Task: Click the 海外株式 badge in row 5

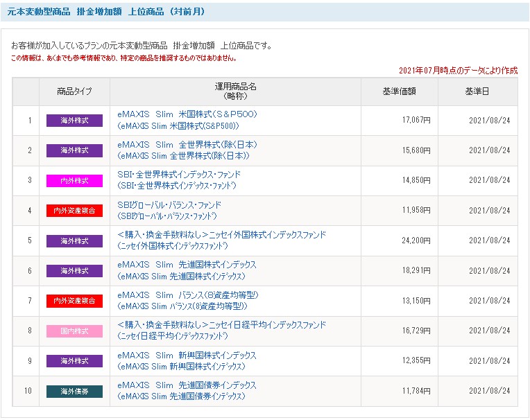Action: (x=74, y=241)
